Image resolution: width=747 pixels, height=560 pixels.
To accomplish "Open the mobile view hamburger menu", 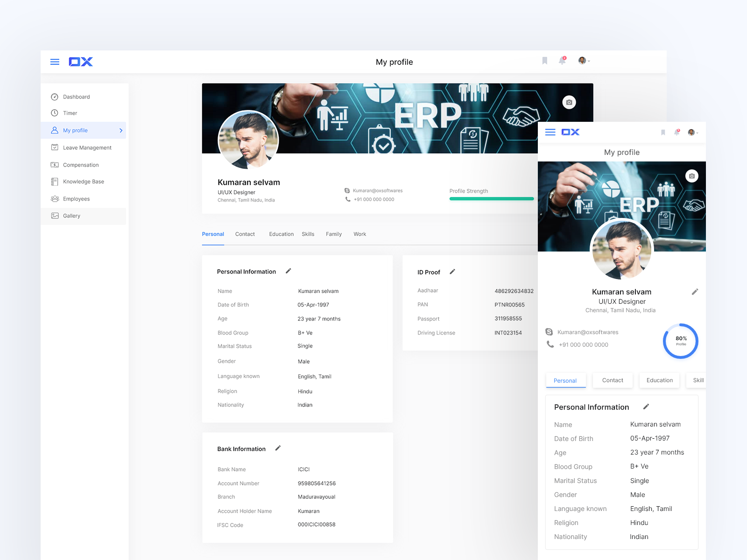I will (x=550, y=132).
